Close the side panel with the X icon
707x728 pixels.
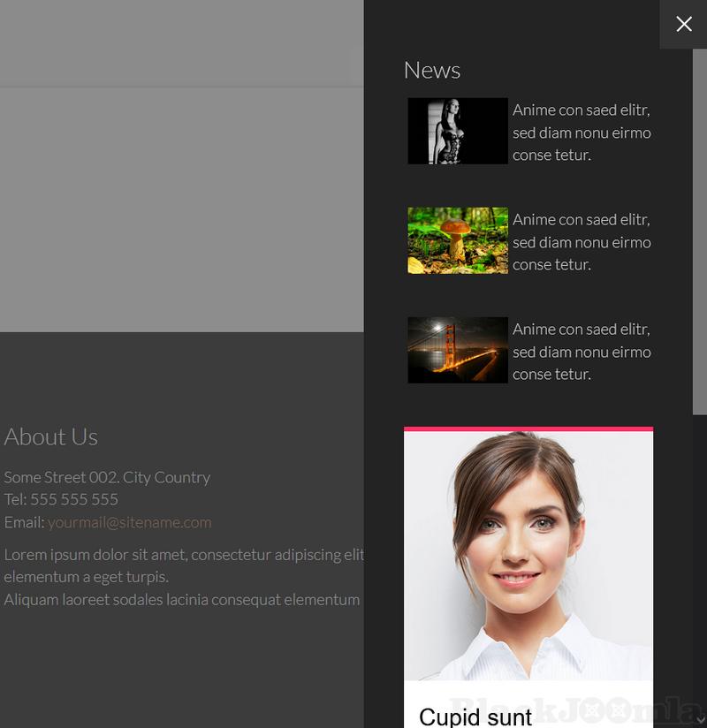(x=683, y=24)
